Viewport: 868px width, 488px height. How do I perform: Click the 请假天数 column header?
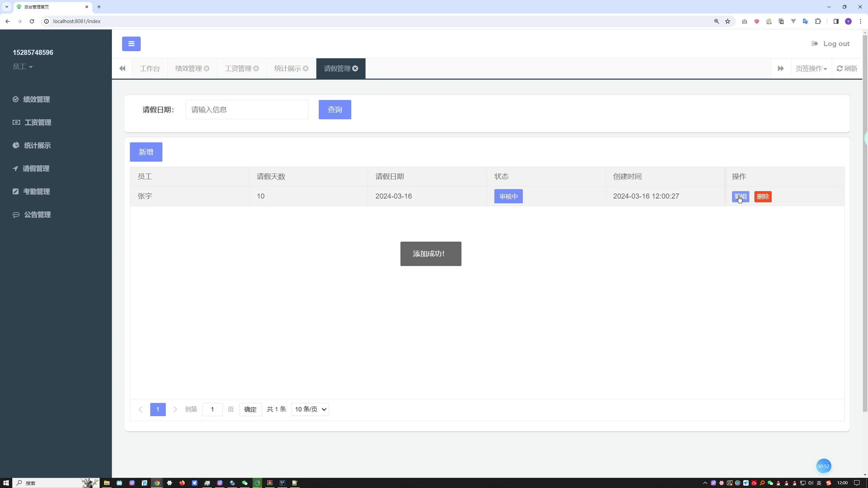[x=308, y=177]
